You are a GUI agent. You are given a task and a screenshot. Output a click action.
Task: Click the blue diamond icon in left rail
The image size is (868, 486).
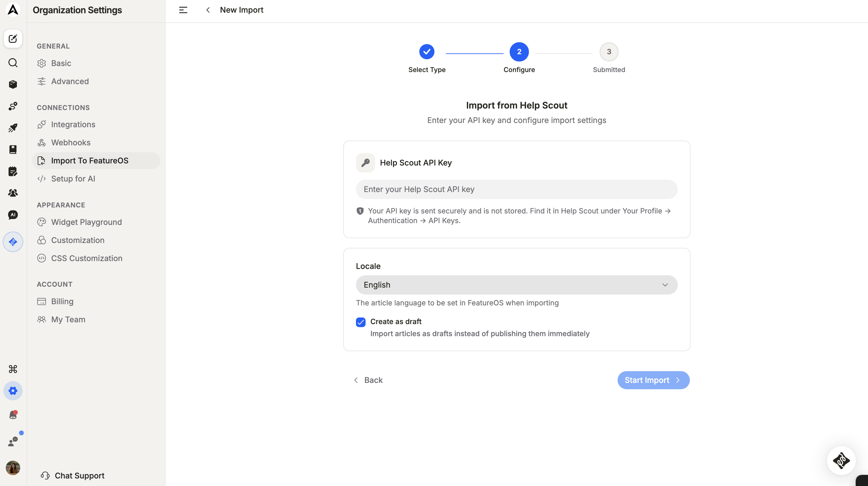(x=13, y=242)
